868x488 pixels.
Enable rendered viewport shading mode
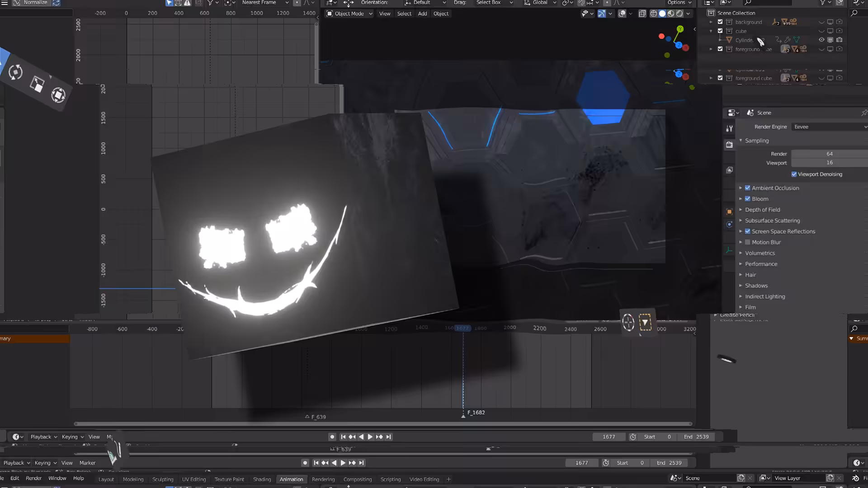click(679, 14)
